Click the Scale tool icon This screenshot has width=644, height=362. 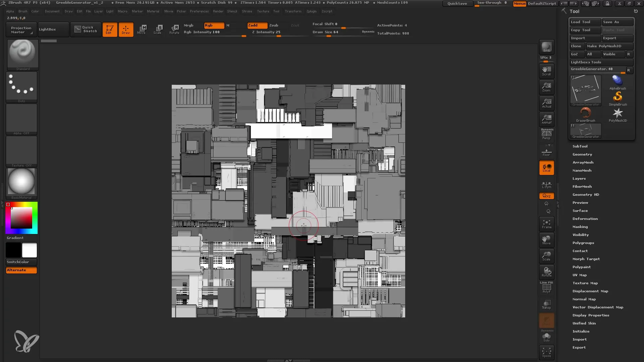tap(157, 29)
